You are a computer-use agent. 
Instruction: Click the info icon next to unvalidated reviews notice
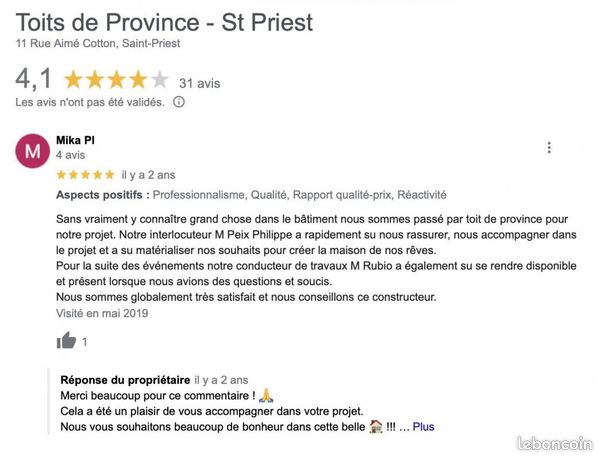[x=179, y=102]
